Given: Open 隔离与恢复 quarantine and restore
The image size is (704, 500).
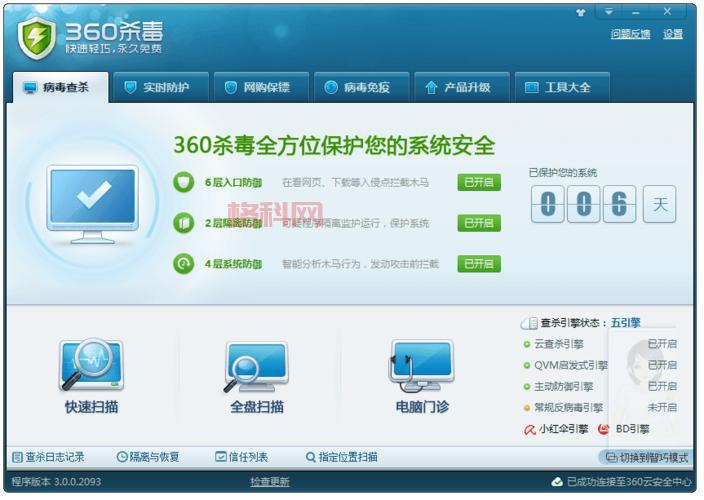Looking at the screenshot, I should coord(148,457).
